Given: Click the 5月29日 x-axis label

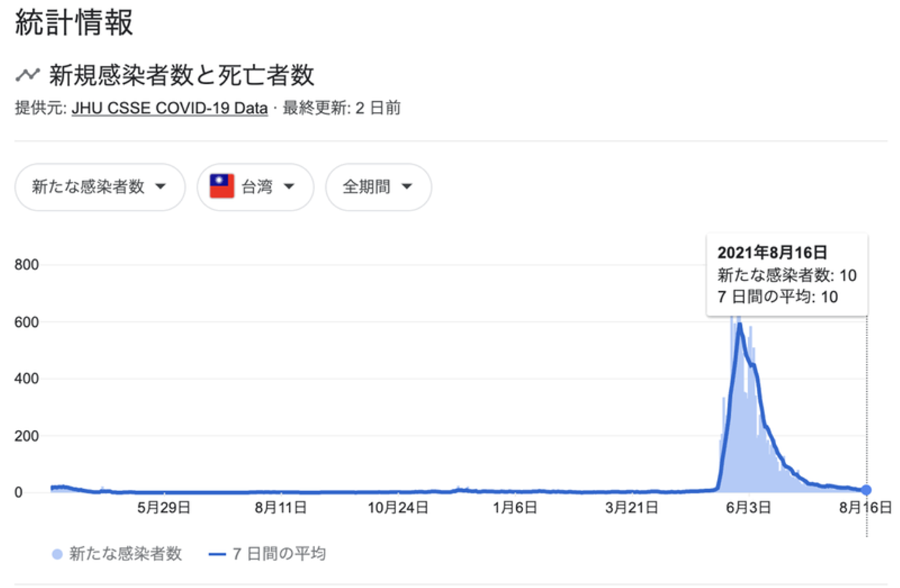Looking at the screenshot, I should [164, 507].
